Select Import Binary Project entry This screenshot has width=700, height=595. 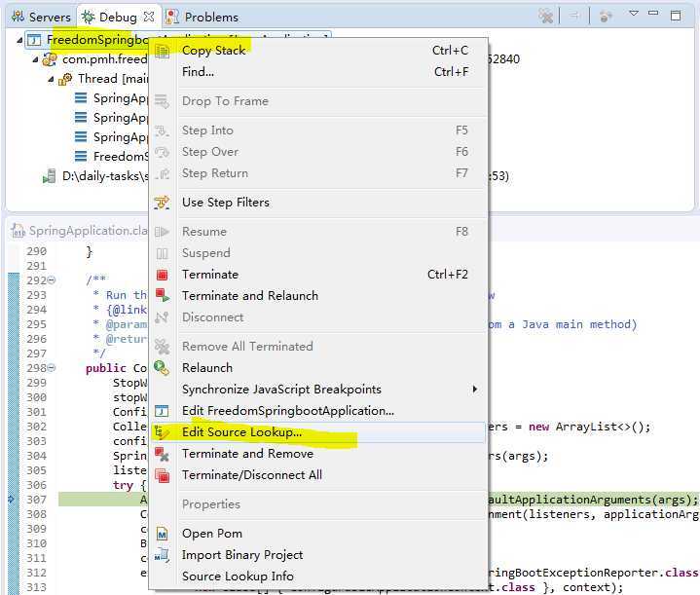tap(318, 555)
